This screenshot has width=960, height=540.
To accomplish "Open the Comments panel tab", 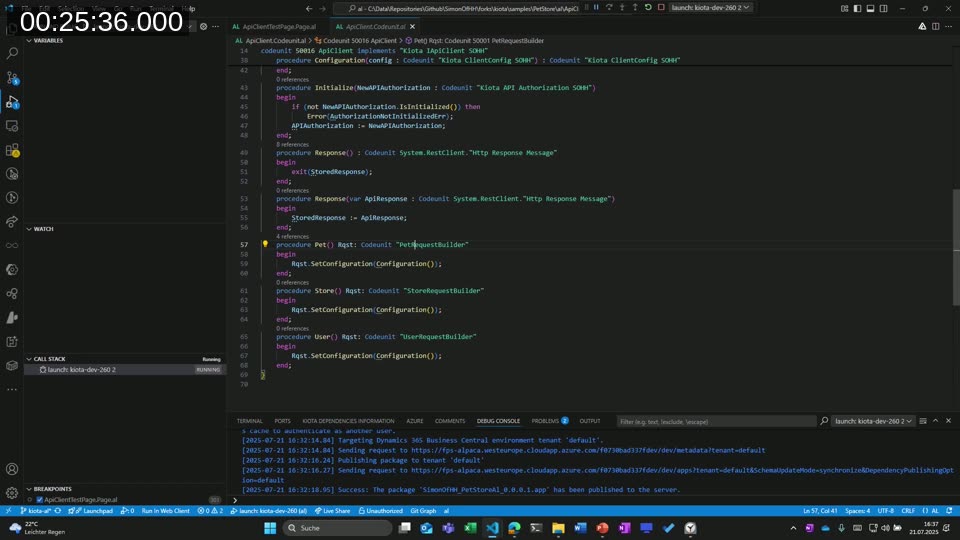I will click(450, 421).
